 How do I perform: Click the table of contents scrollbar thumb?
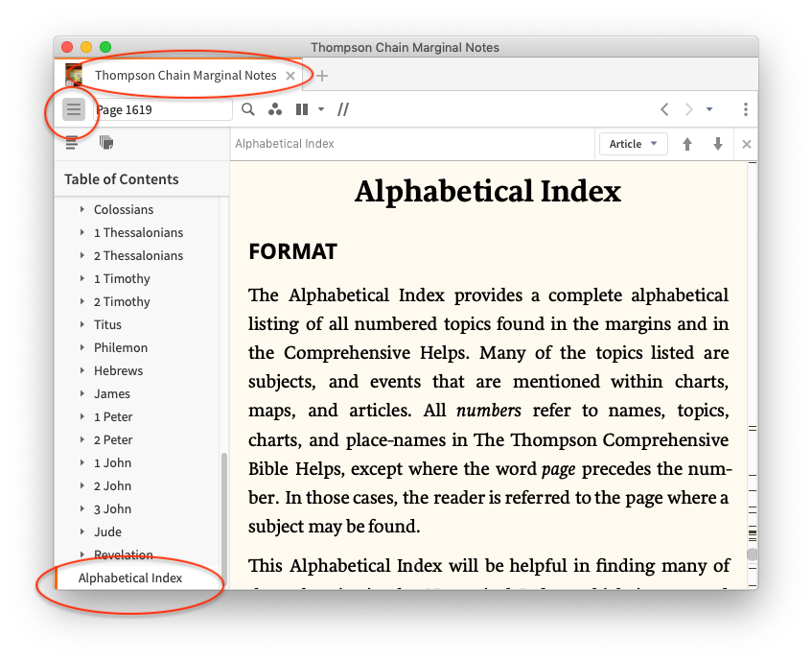224,520
